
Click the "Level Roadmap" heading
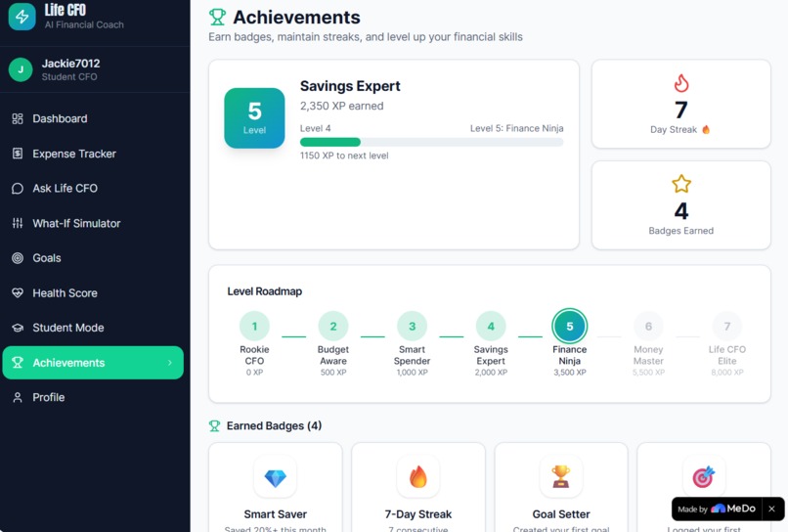click(x=265, y=291)
